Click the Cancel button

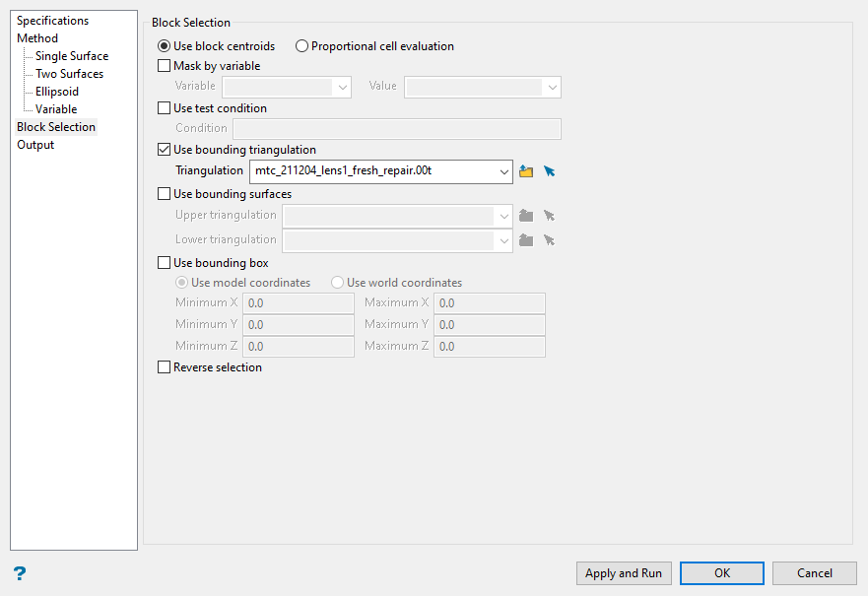[x=814, y=573]
